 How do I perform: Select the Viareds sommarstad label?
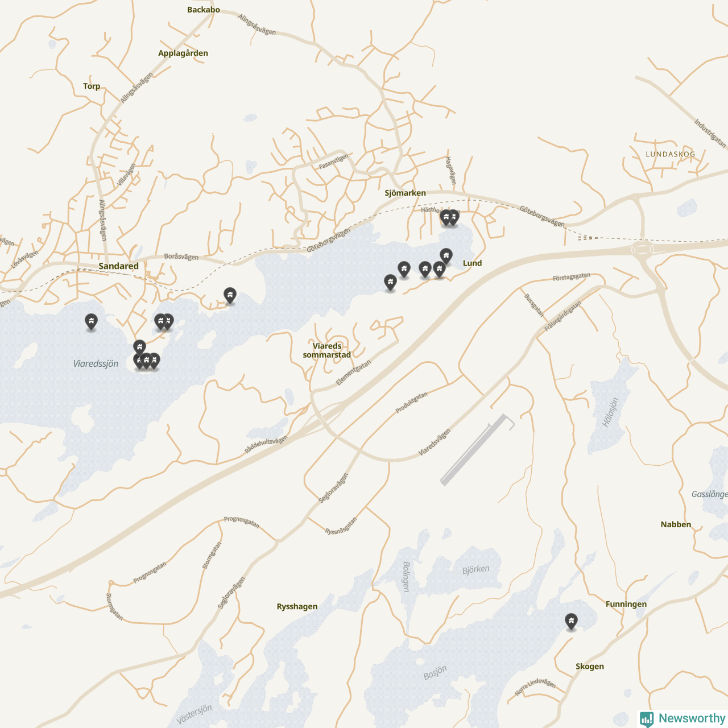point(327,350)
